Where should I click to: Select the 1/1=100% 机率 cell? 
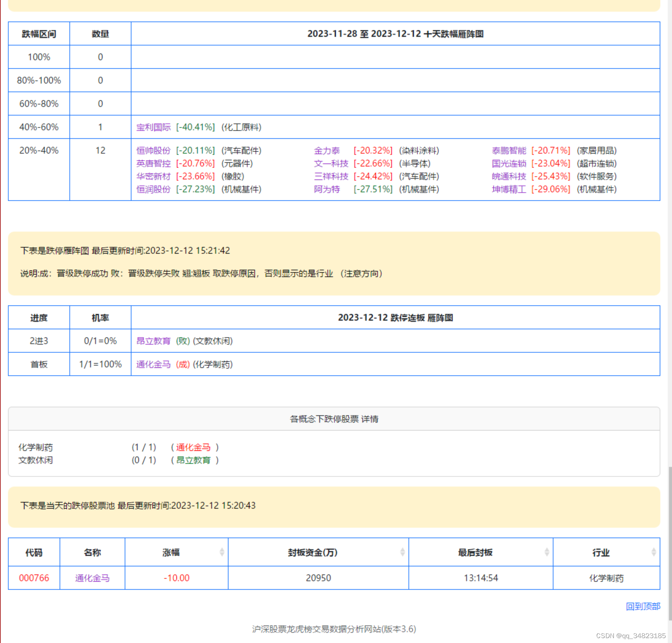pyautogui.click(x=100, y=365)
